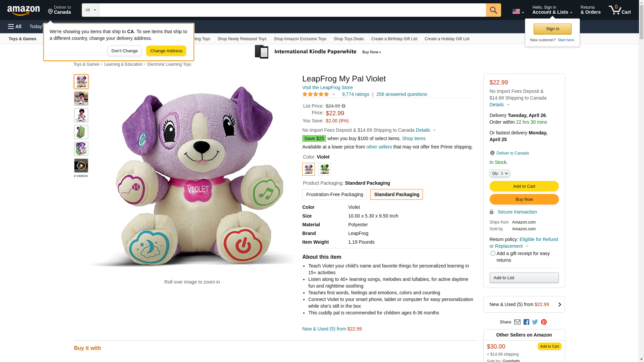Open the quantity dropdown
This screenshot has width=644, height=362.
500,173
